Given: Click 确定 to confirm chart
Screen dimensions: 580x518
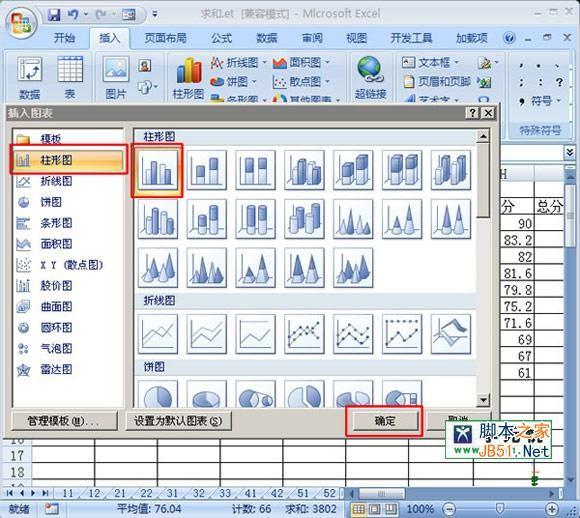Looking at the screenshot, I should [x=385, y=421].
